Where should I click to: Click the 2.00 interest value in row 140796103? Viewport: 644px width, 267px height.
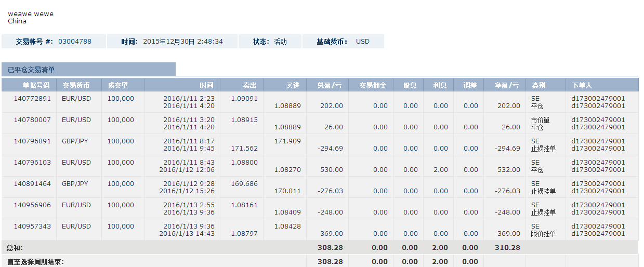coord(440,170)
